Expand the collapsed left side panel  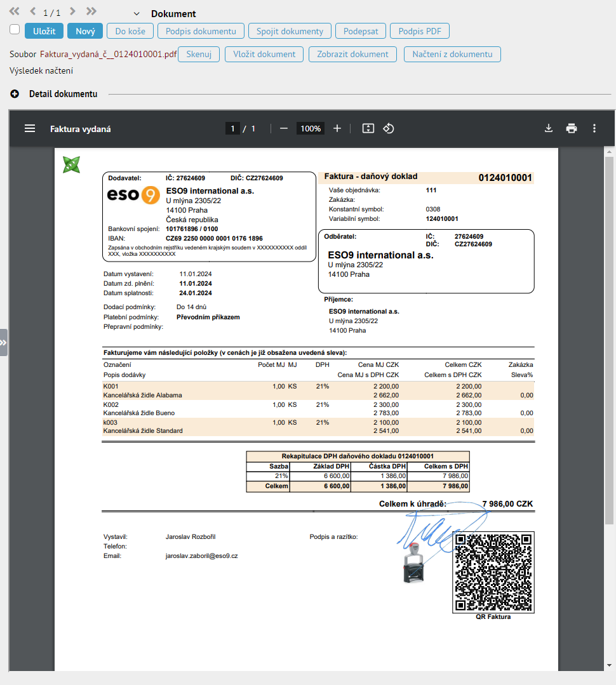coord(4,343)
